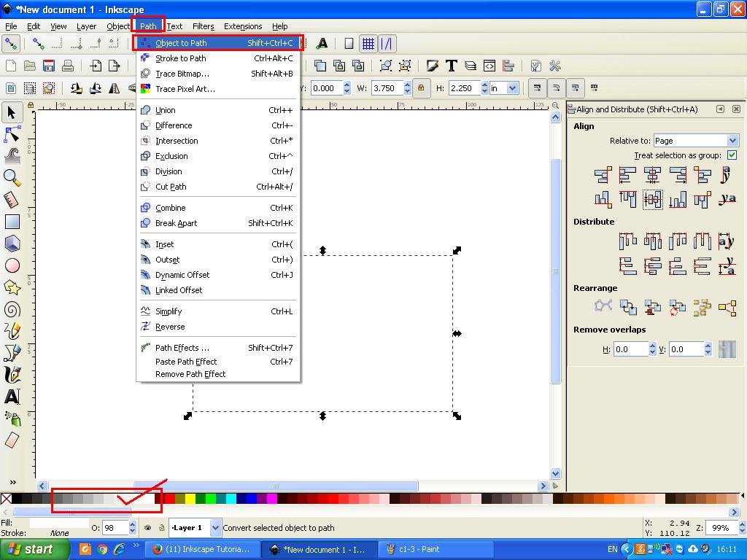Toggle snap to guides button
Viewport: 747px width, 560px height.
pyautogui.click(x=387, y=44)
